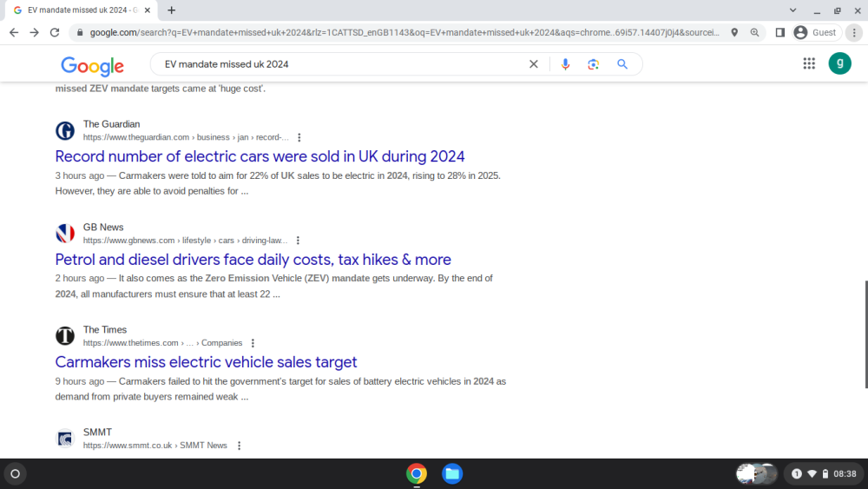The image size is (868, 489).
Task: Focus the browser address bar URL
Action: pyautogui.click(x=404, y=33)
